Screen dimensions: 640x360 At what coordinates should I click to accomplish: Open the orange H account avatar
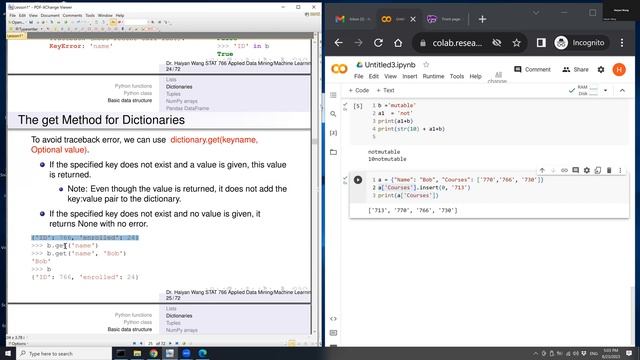click(x=619, y=70)
